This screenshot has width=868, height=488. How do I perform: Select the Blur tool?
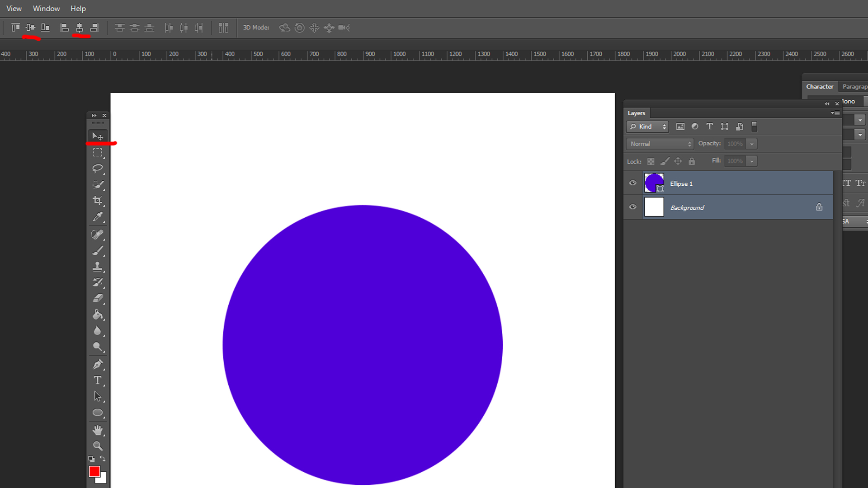coord(98,331)
